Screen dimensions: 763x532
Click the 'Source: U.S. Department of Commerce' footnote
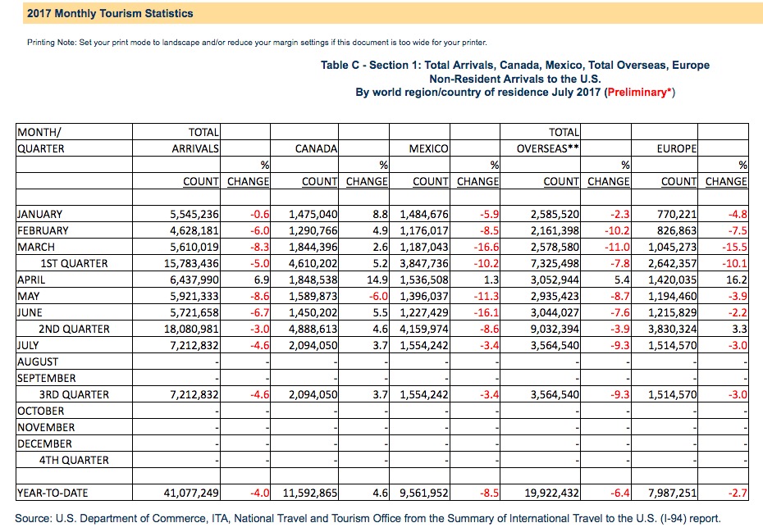[368, 519]
